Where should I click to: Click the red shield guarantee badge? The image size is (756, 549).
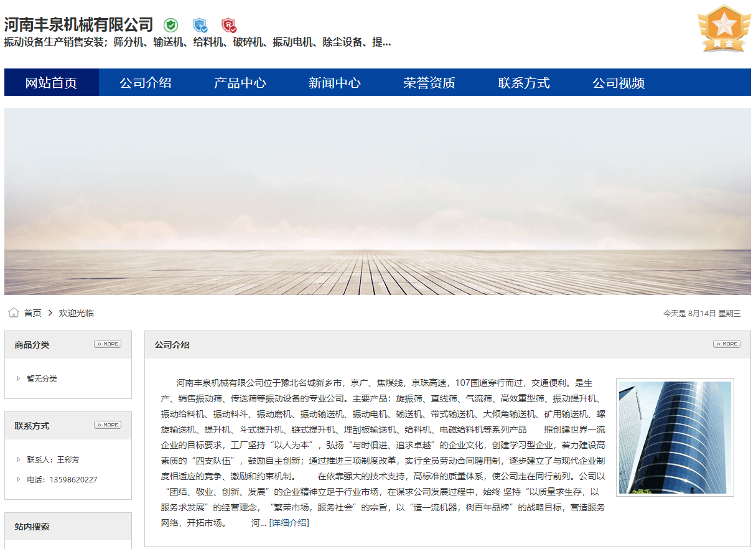click(x=229, y=26)
